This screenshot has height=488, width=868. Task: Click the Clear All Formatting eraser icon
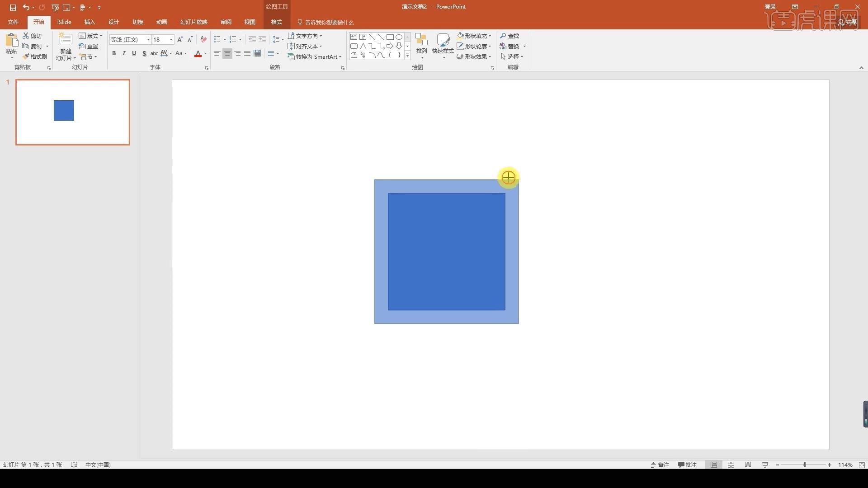pyautogui.click(x=203, y=39)
